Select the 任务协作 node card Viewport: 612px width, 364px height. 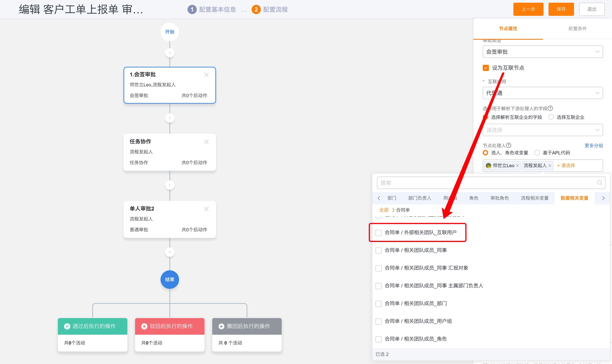point(170,152)
